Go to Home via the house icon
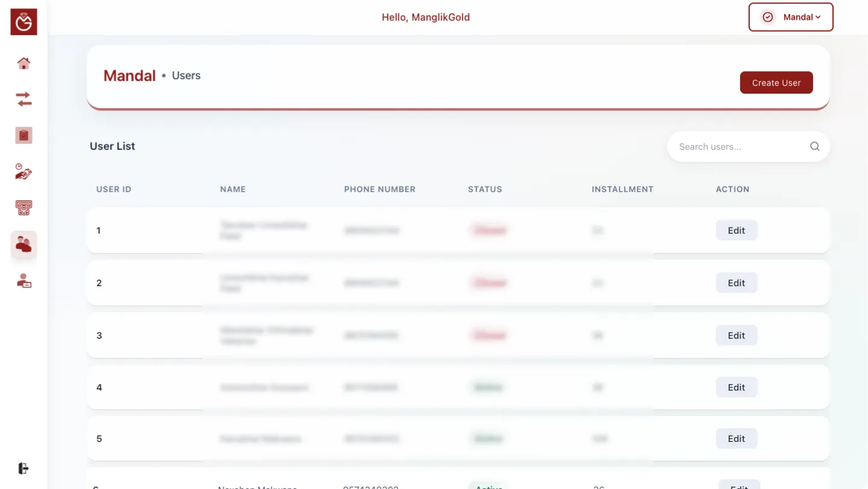The width and height of the screenshot is (868, 489). coord(24,63)
